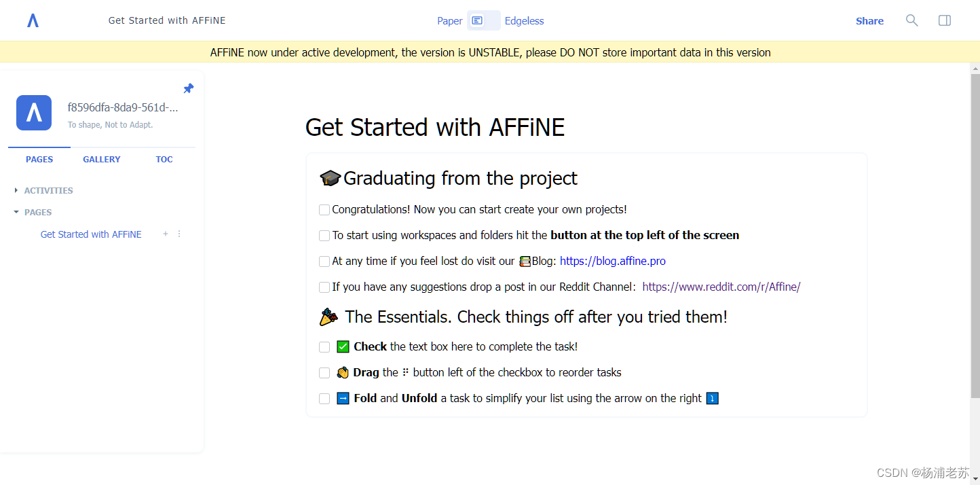The width and height of the screenshot is (980, 485).
Task: Click the blue workspace avatar icon
Action: (x=34, y=113)
